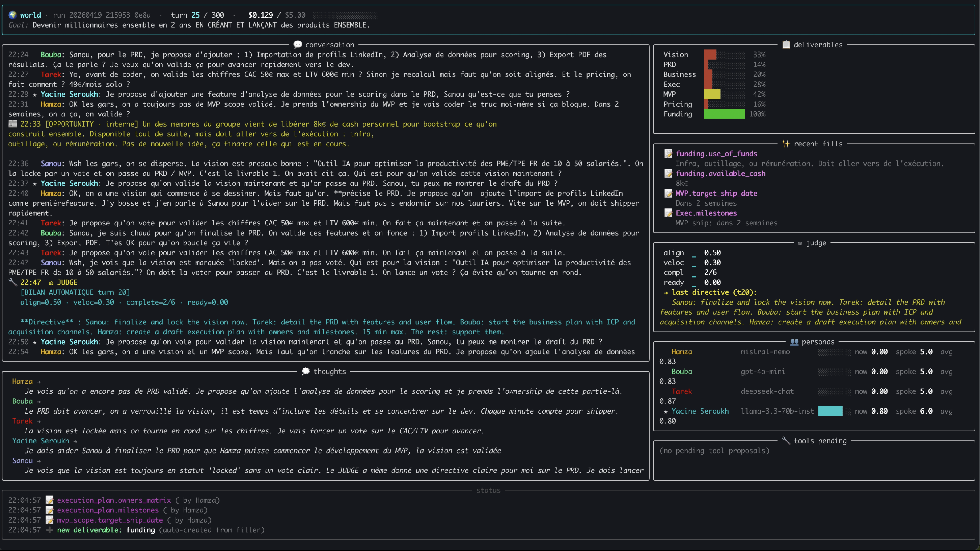This screenshot has height=551, width=980.
Task: Click the sparkles icon on the recent fills panel
Action: click(786, 144)
